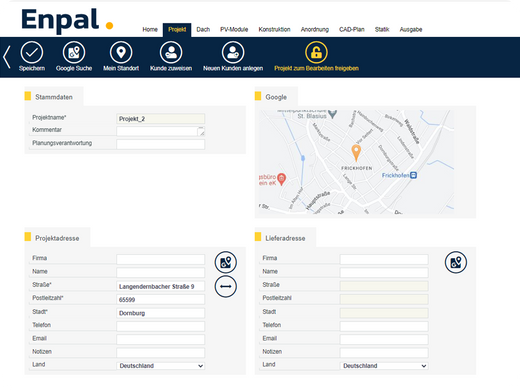Click the Kunde zuweisen icon

click(171, 52)
